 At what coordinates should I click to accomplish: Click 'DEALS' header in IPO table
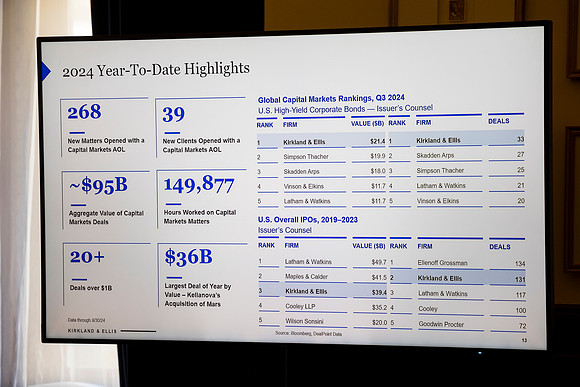(500, 247)
